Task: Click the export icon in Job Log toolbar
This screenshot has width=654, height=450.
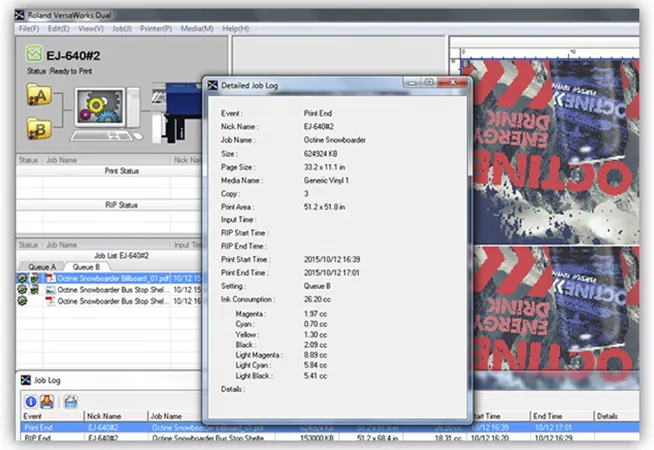Action: click(x=49, y=401)
